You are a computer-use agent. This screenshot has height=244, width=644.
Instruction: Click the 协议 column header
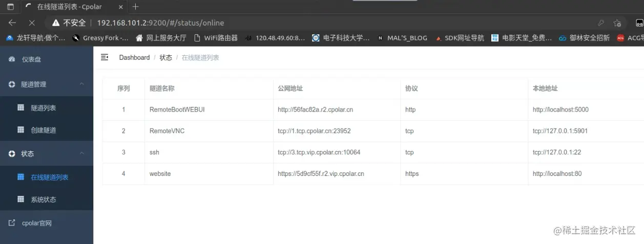pyautogui.click(x=411, y=88)
